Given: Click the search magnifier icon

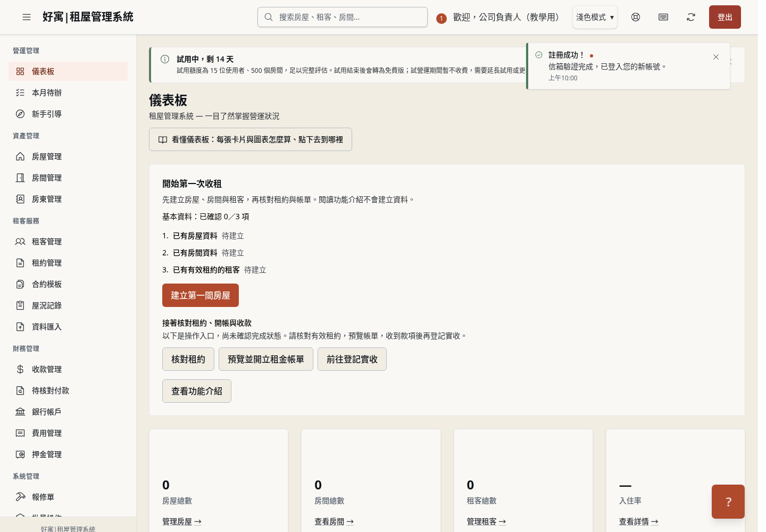Looking at the screenshot, I should (269, 17).
